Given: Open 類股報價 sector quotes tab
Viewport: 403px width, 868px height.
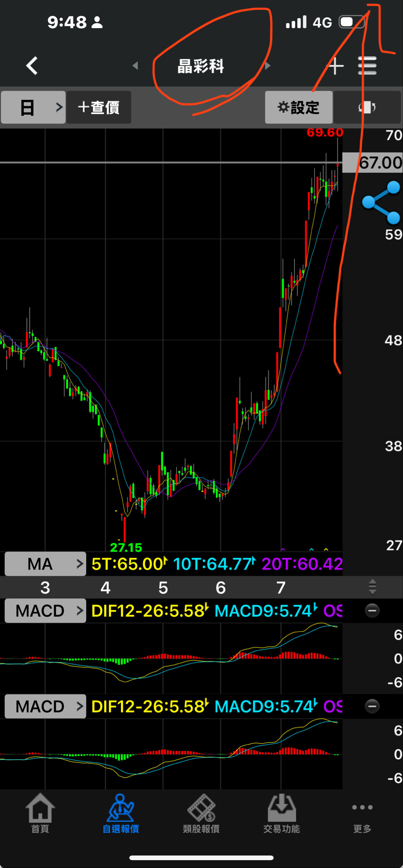Looking at the screenshot, I should [x=201, y=813].
